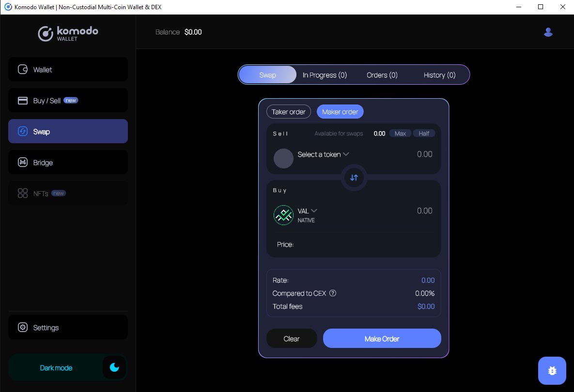Image resolution: width=574 pixels, height=392 pixels.
Task: Select the Maker order option
Action: coord(340,112)
